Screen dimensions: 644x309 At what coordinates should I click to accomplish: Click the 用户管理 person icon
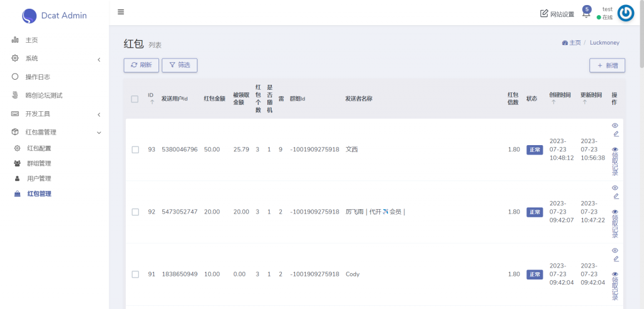point(17,178)
